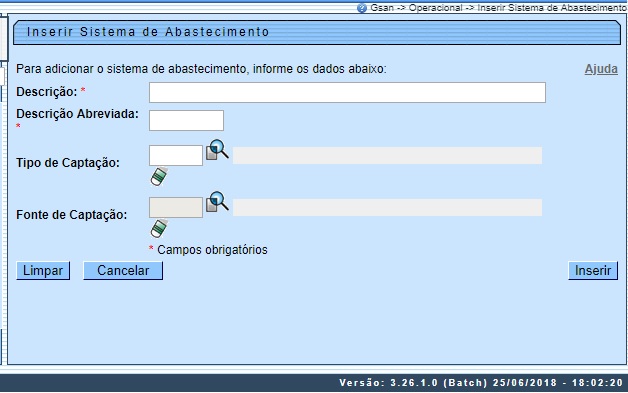The width and height of the screenshot is (628, 393).
Task: Select the version text 'Versão: 3.26.1.0 (Batch)'
Action: click(413, 383)
